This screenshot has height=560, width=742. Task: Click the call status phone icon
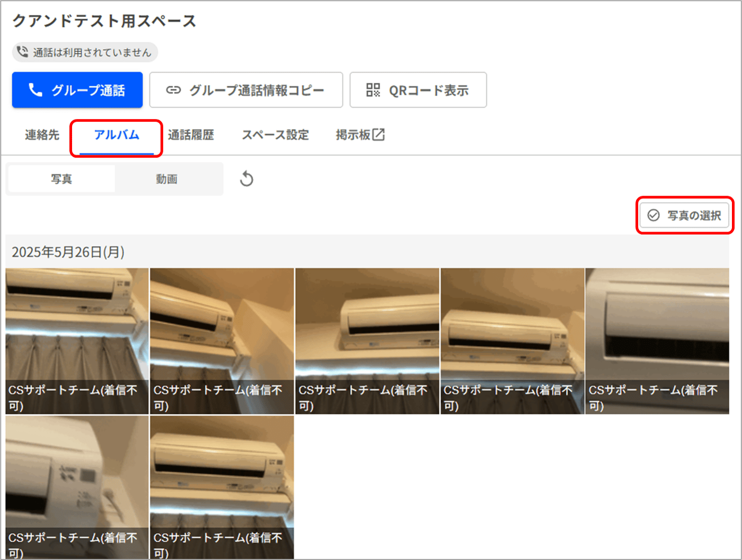click(x=22, y=51)
